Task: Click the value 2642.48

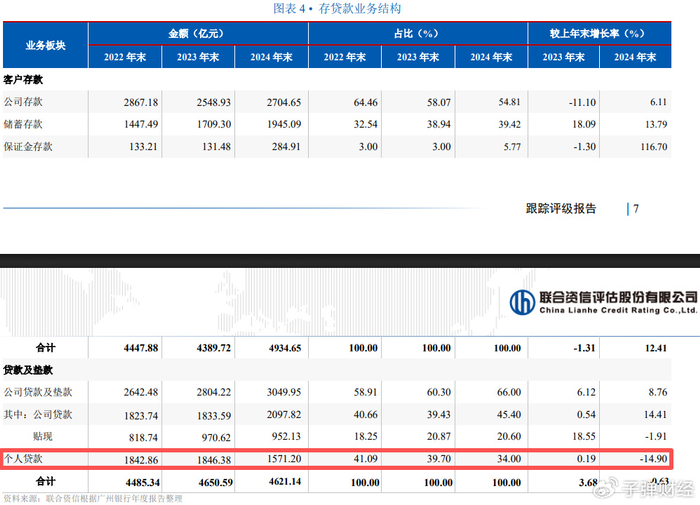Action: tap(141, 392)
